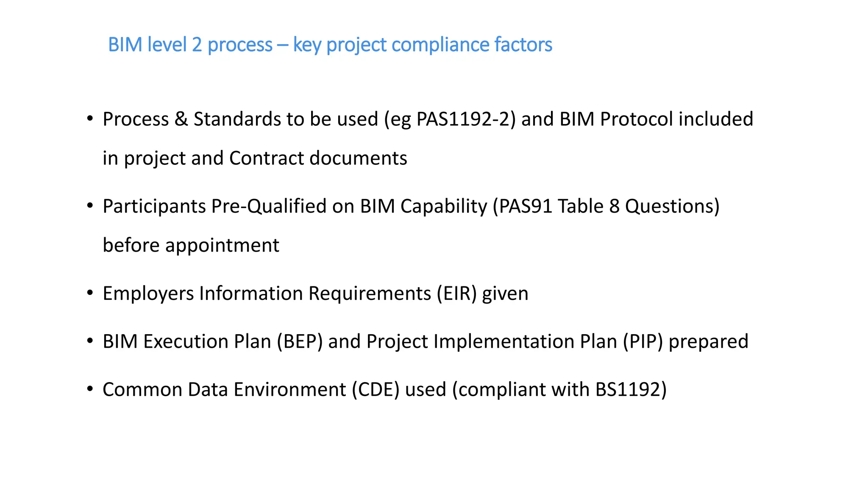The height and width of the screenshot is (488, 868).
Task: Click 'Participants Pre-Qualified on BIM Capability' bullet
Action: coord(295,206)
